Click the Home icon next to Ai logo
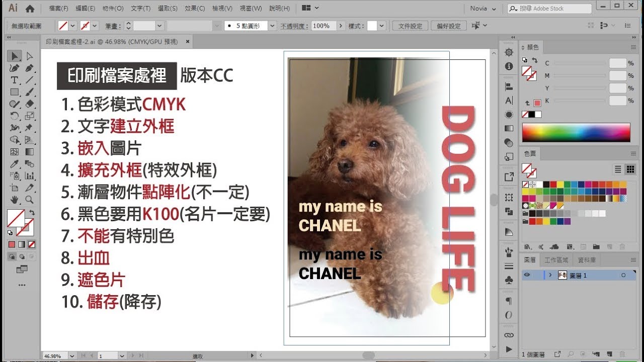 pos(30,8)
